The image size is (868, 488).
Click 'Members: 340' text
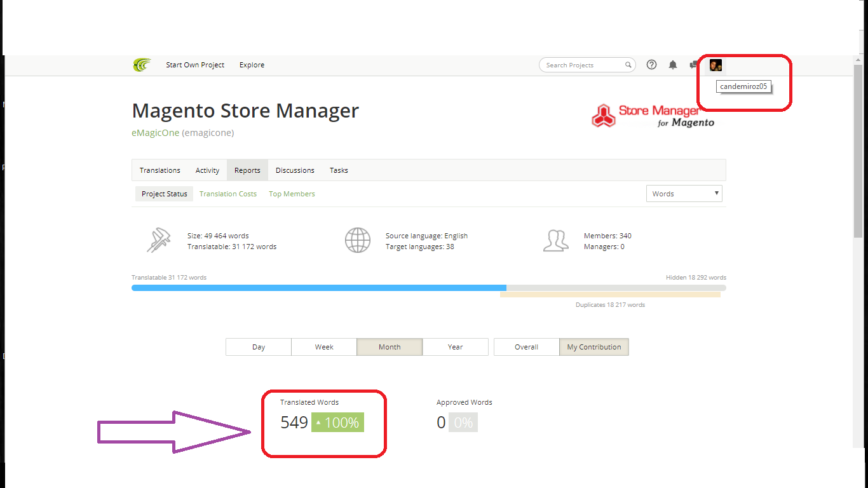pyautogui.click(x=607, y=236)
